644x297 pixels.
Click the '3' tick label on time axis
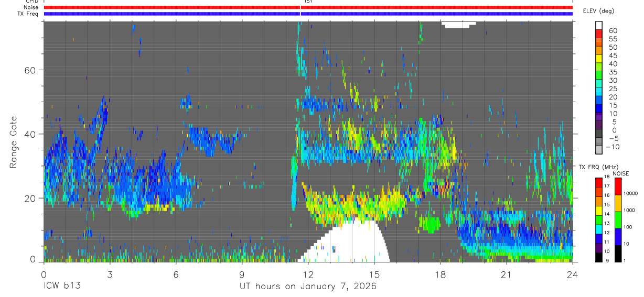110,274
